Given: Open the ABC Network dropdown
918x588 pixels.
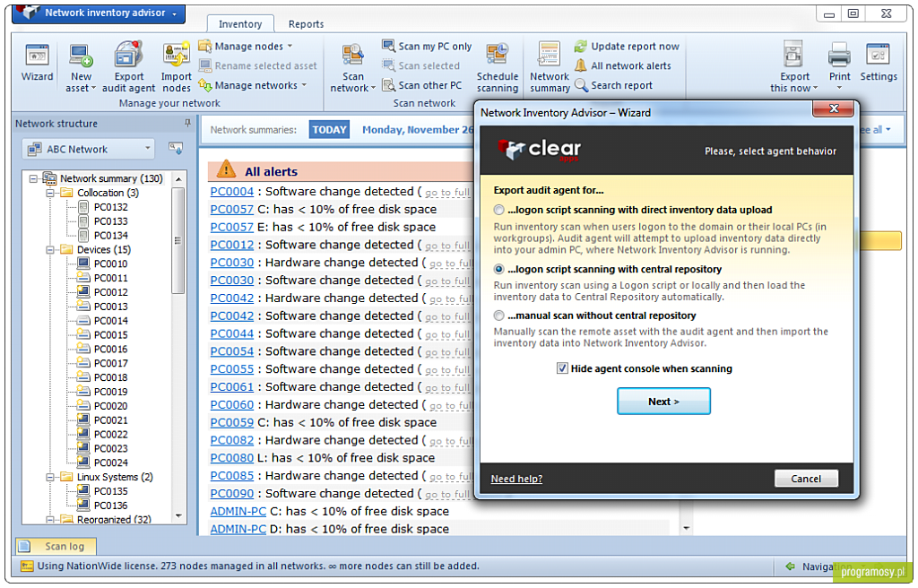Looking at the screenshot, I should (89, 150).
